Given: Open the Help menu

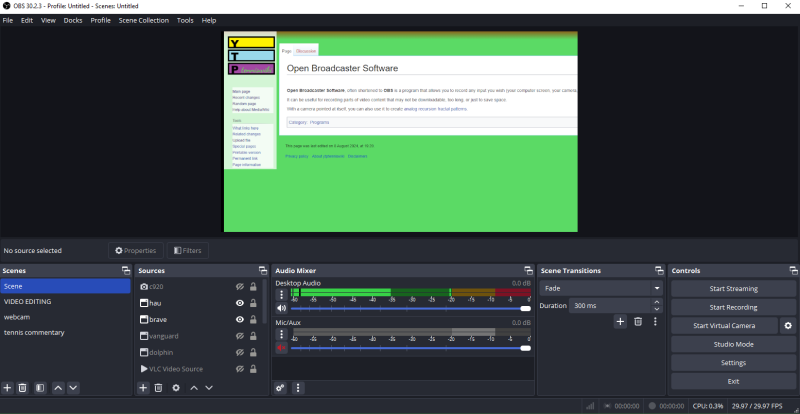Looking at the screenshot, I should point(209,20).
